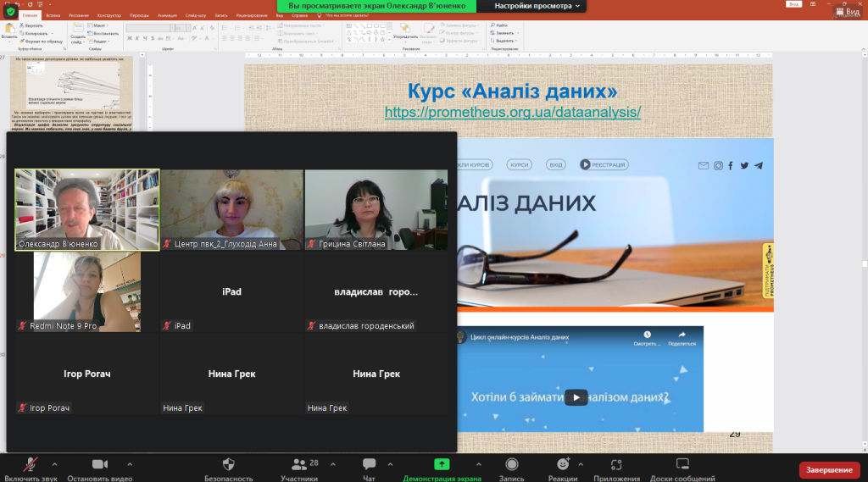Open the Чат chat icon

click(x=369, y=465)
